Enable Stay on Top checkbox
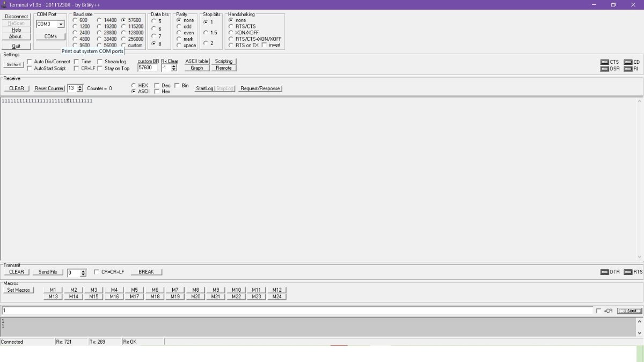Viewport: 644px width, 362px height. pyautogui.click(x=100, y=68)
